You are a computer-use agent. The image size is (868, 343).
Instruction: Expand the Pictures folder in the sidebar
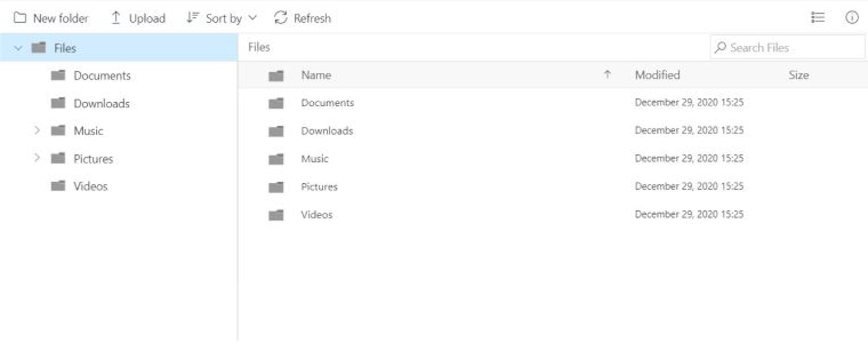point(37,157)
